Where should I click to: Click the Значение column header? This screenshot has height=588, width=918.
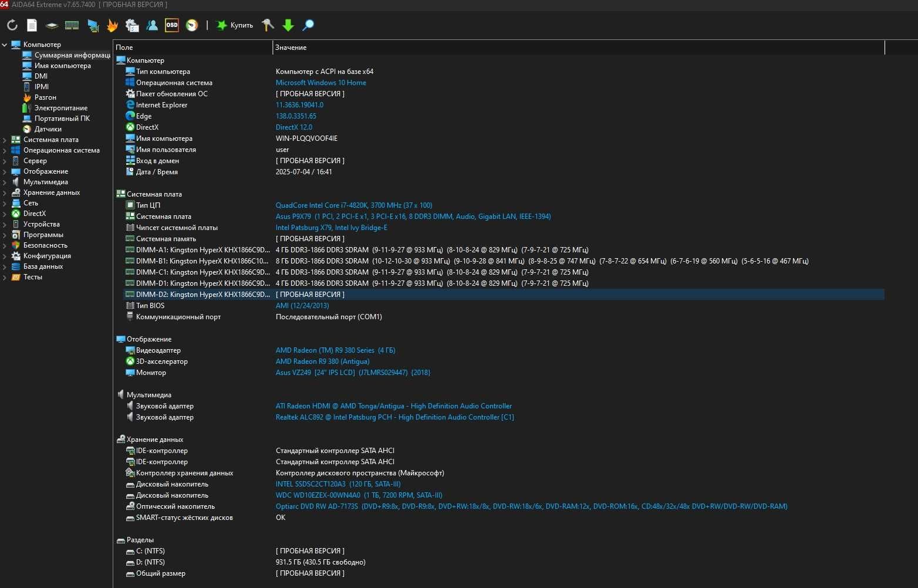(578, 48)
